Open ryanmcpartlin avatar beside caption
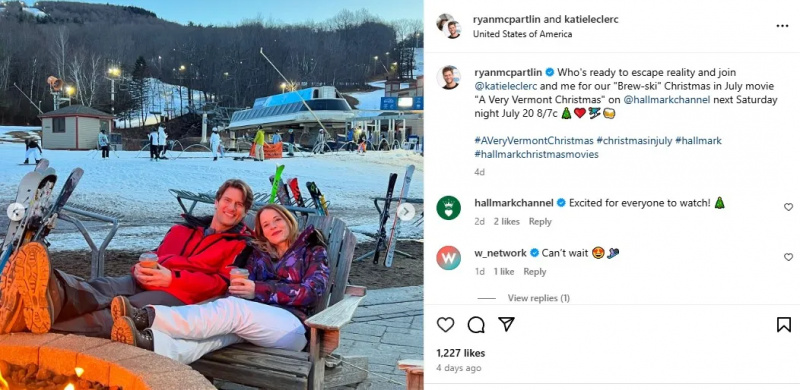The width and height of the screenshot is (800, 390). (448, 78)
